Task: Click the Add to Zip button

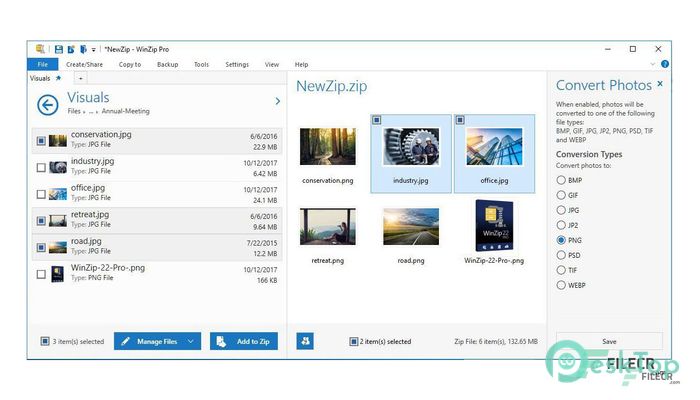Action: tap(244, 341)
